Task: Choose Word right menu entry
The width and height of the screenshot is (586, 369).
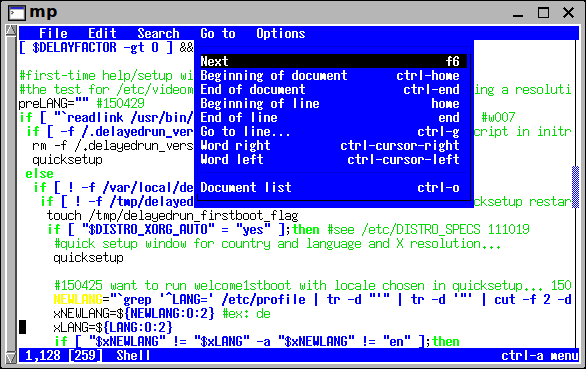Action: pyautogui.click(x=333, y=145)
